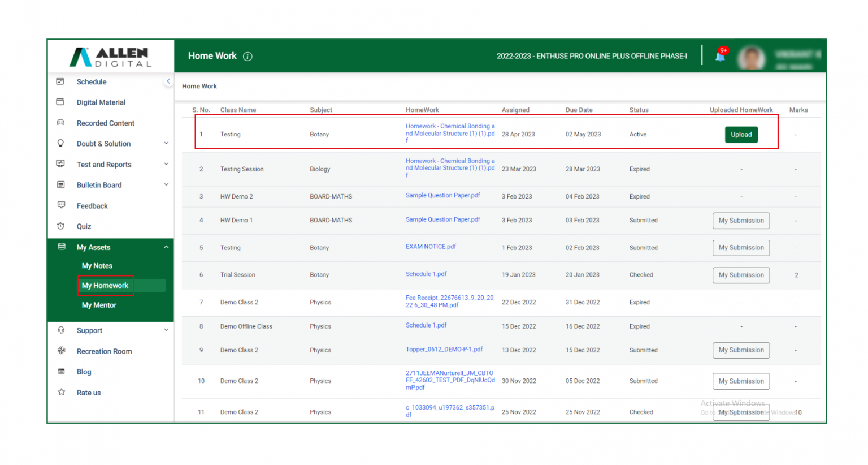
Task: Open My Submission for Trial Session
Action: point(741,275)
